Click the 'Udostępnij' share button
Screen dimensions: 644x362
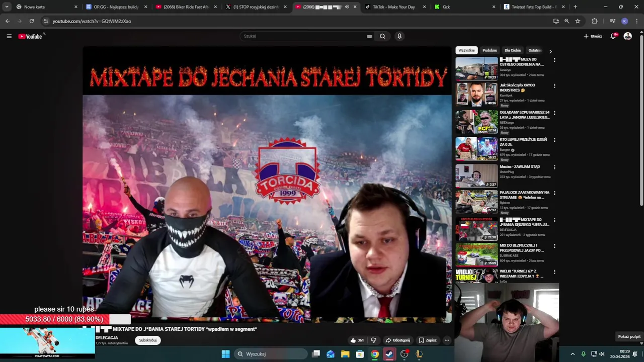[397, 340]
